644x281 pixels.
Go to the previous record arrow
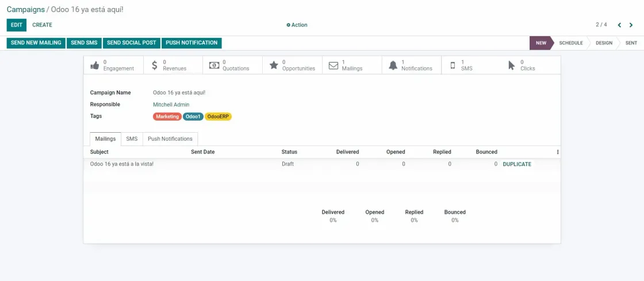(x=619, y=25)
